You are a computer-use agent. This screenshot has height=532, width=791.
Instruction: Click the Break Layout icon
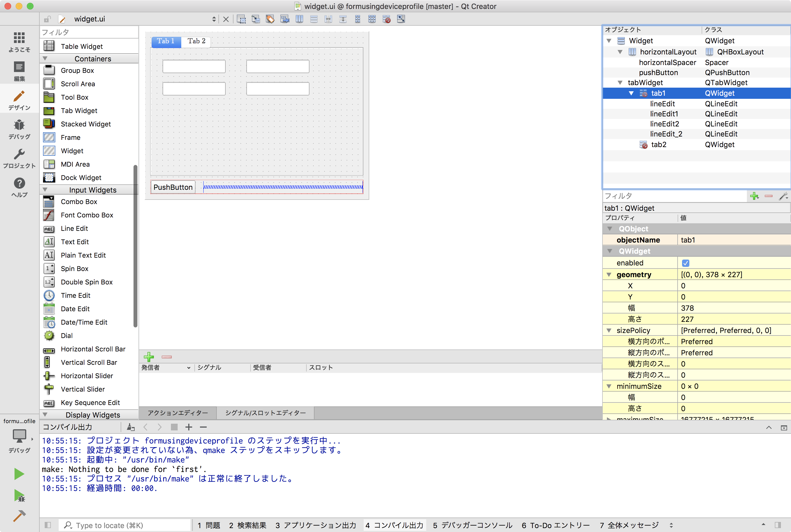point(386,19)
